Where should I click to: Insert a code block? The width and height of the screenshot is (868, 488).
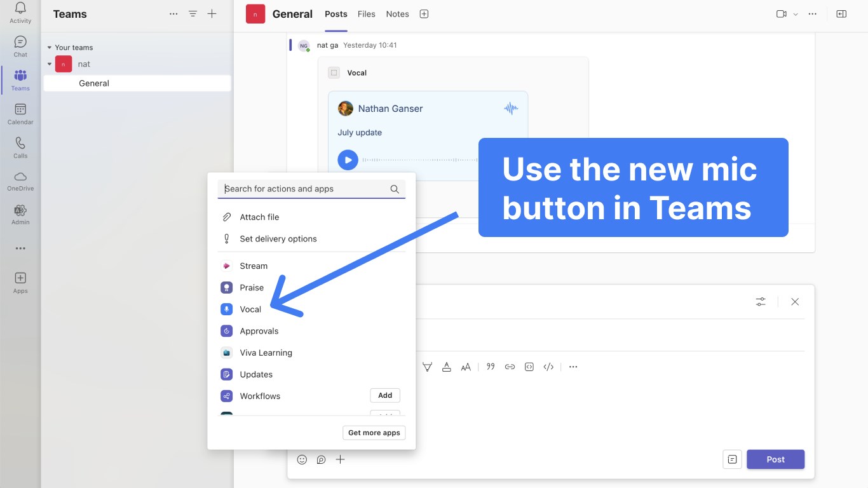pyautogui.click(x=529, y=367)
